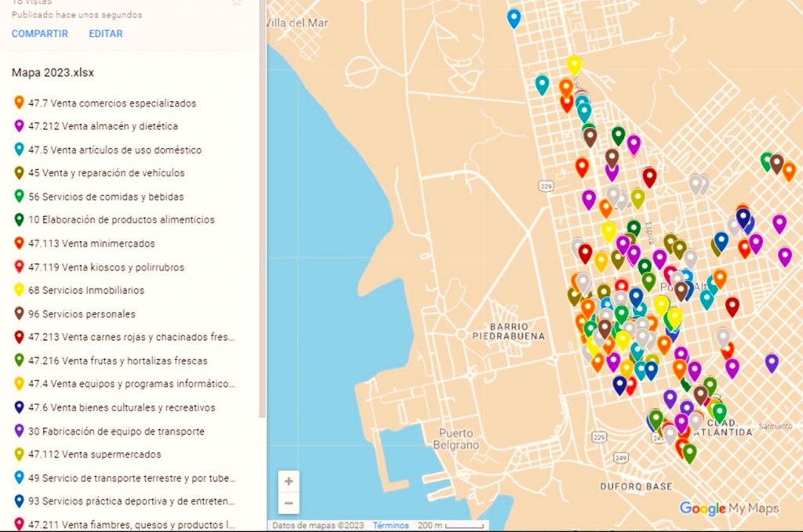Viewport: 803px width, 532px height.
Task: Choose 47.112 Venta supermercados in legend
Action: (94, 454)
